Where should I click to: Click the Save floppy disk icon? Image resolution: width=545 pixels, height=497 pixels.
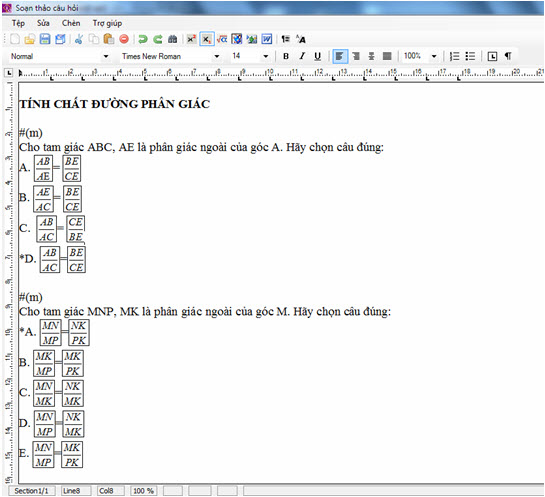click(45, 39)
